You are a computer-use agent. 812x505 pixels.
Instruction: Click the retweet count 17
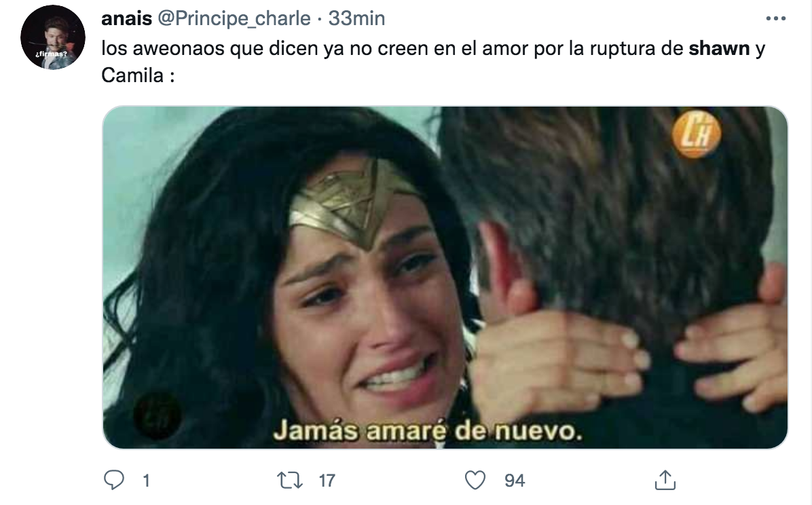tap(327, 481)
